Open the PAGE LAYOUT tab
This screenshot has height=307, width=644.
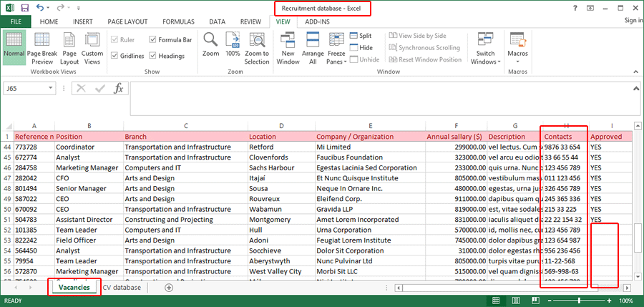127,21
